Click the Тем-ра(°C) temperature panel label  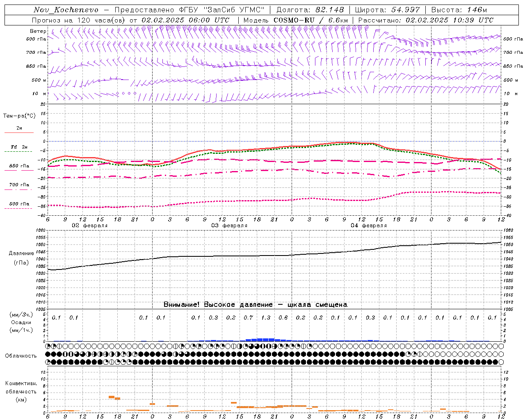19,116
